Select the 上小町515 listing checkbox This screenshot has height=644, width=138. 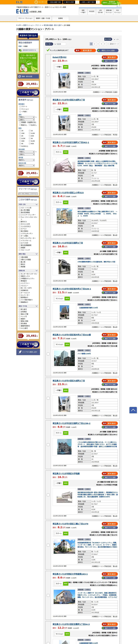click(48, 214)
